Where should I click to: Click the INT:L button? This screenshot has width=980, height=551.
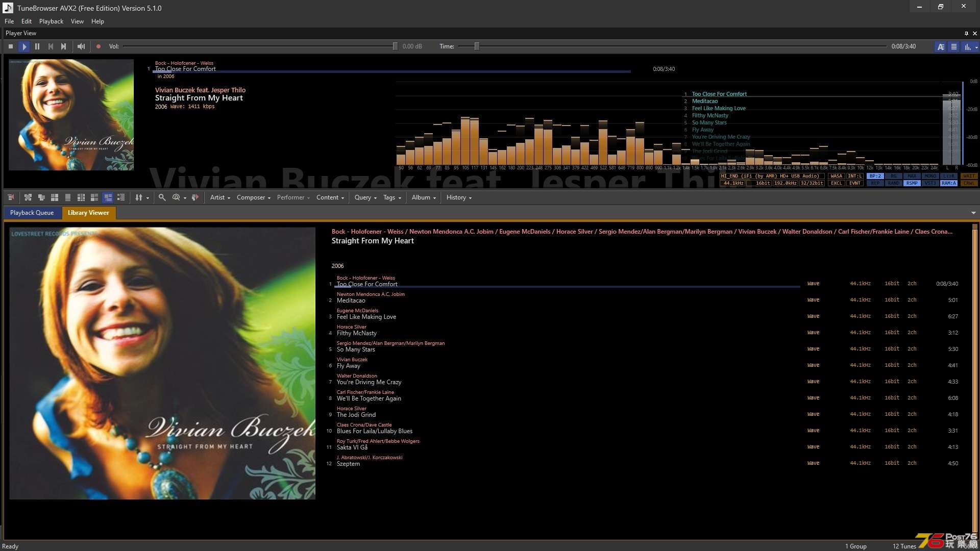click(x=854, y=176)
